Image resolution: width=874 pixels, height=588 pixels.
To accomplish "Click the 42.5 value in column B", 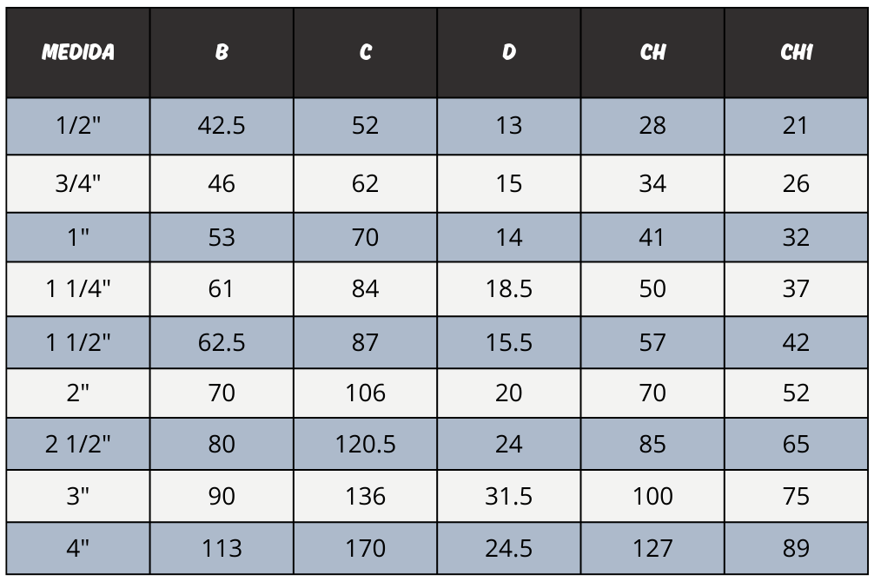I will click(222, 126).
